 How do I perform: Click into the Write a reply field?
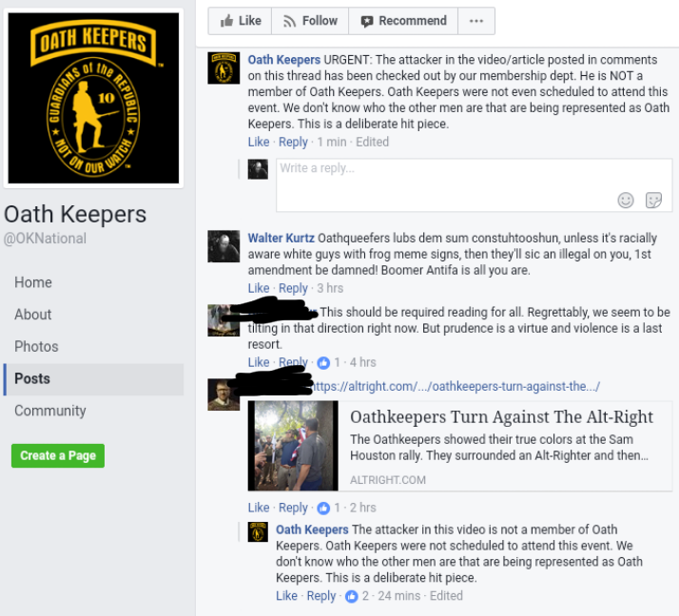(x=475, y=185)
